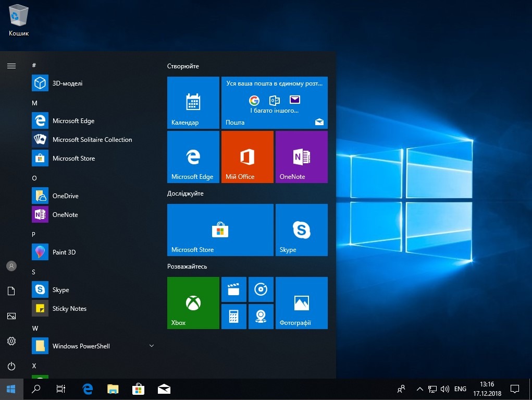
Task: Select the Створюйте tile group header
Action: click(183, 66)
